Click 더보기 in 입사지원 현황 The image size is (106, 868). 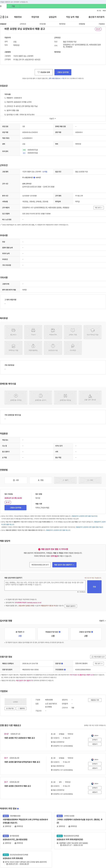point(102,621)
